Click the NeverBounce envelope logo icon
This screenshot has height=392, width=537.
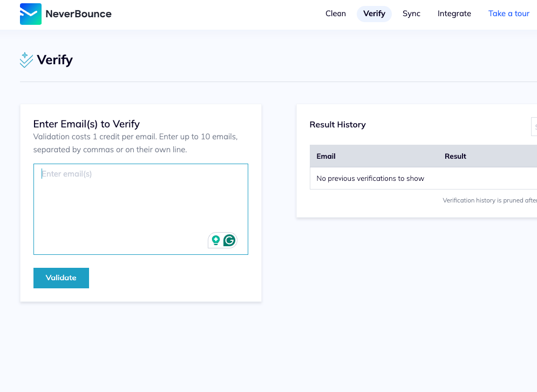pos(30,14)
